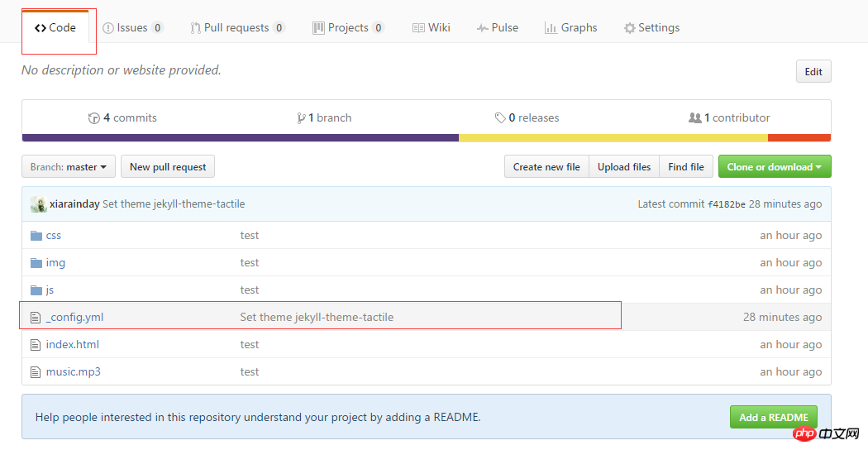Screen dimensions: 868x450
Task: Click the purple language bar segment
Action: tap(240, 138)
